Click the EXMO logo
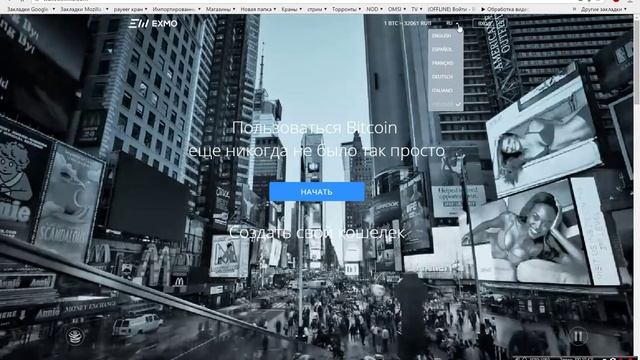 153,24
